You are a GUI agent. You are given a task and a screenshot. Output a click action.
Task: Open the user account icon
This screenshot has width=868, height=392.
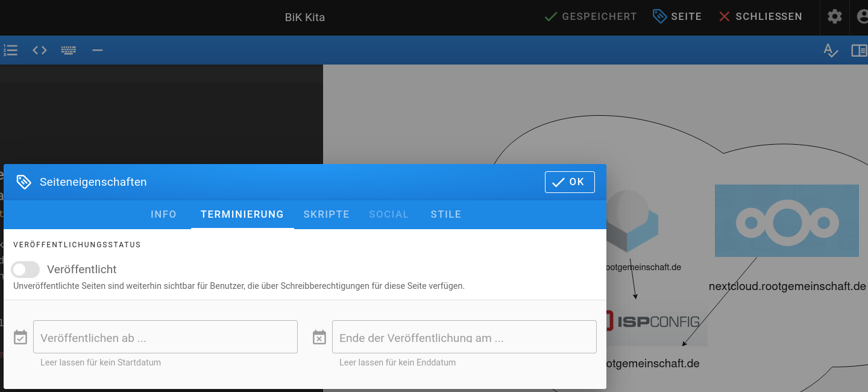(x=863, y=16)
